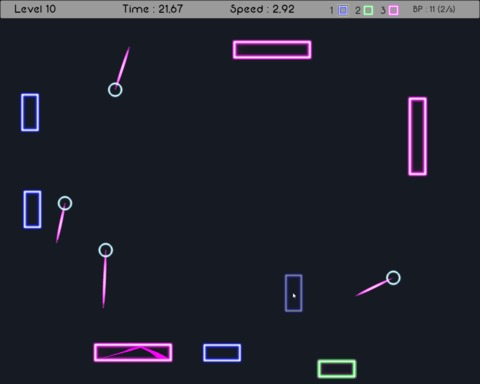This screenshot has width=480, height=384.
Task: Click the ball next to the lower blue block
Action: click(x=65, y=203)
